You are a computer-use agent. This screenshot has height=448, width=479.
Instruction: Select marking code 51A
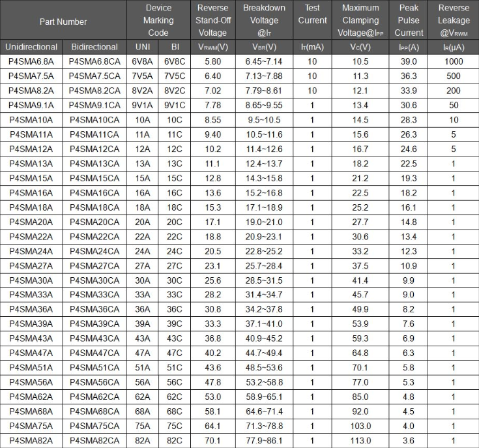coord(142,368)
